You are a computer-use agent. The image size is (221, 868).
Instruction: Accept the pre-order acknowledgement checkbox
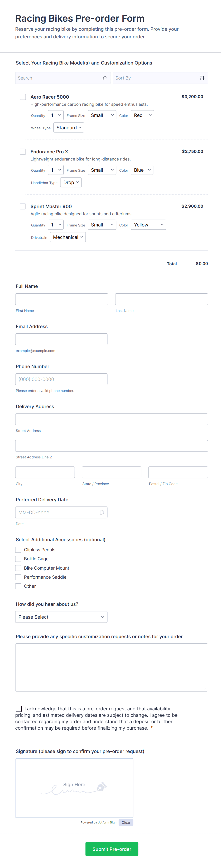point(19,709)
